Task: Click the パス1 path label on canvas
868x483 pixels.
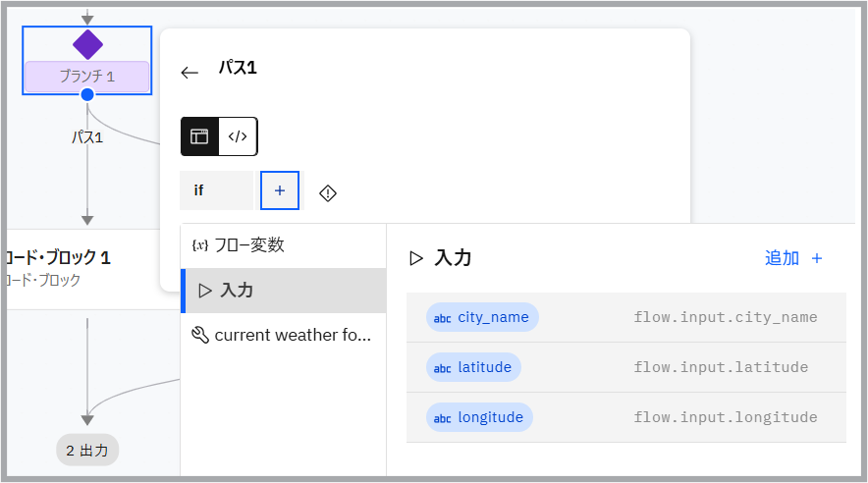Action: (87, 137)
